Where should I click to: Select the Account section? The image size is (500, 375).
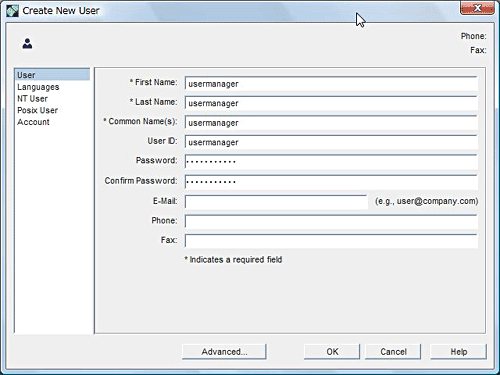(x=33, y=122)
